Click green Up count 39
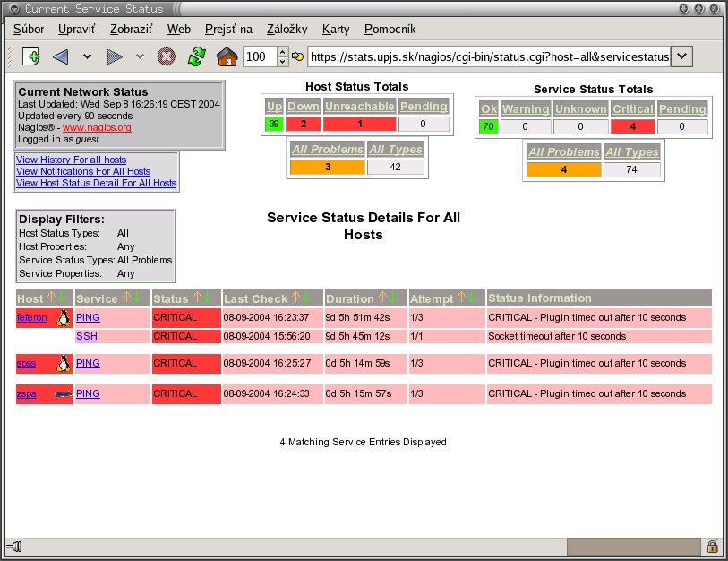Image resolution: width=728 pixels, height=561 pixels. click(x=274, y=124)
